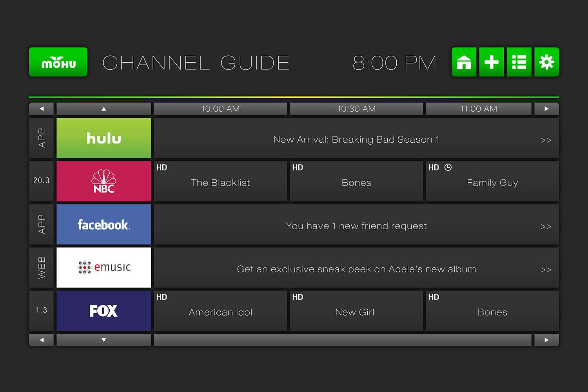Click the WEB label beside emusic
The image size is (588, 392).
[x=41, y=267]
